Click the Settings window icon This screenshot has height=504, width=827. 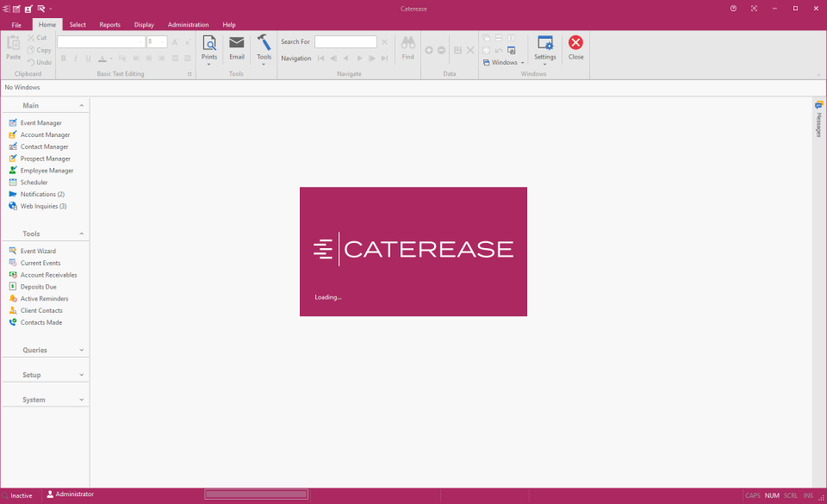pyautogui.click(x=544, y=43)
